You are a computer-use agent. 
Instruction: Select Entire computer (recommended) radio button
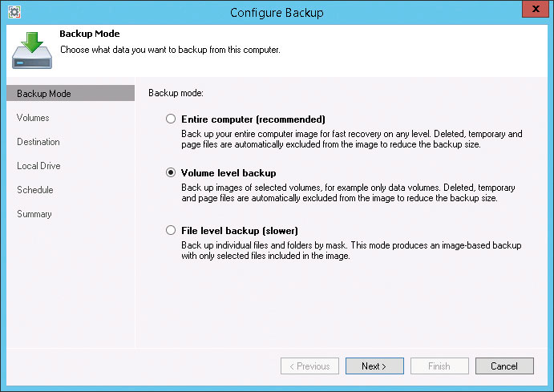point(171,119)
